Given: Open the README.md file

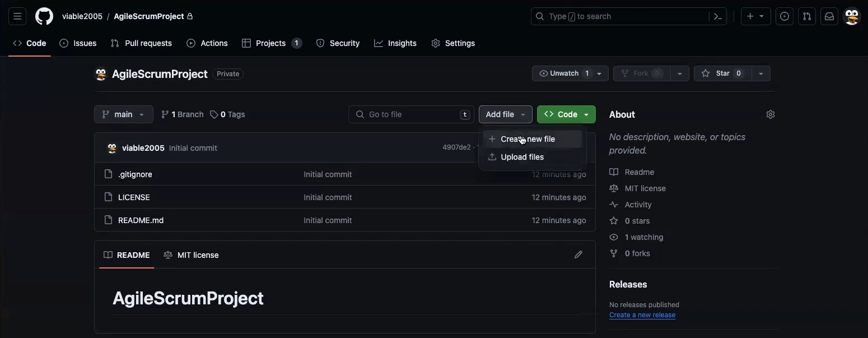Looking at the screenshot, I should pos(141,220).
